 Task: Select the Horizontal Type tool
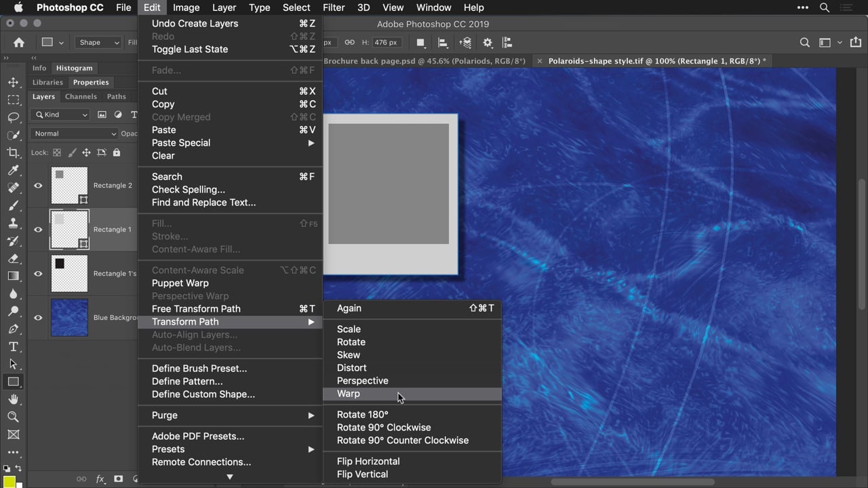point(13,346)
